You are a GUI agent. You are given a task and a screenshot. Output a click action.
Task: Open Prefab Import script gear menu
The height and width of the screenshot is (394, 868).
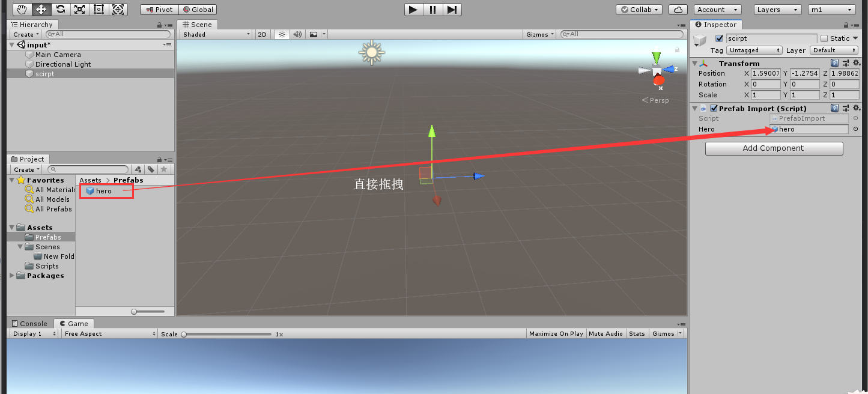[857, 108]
